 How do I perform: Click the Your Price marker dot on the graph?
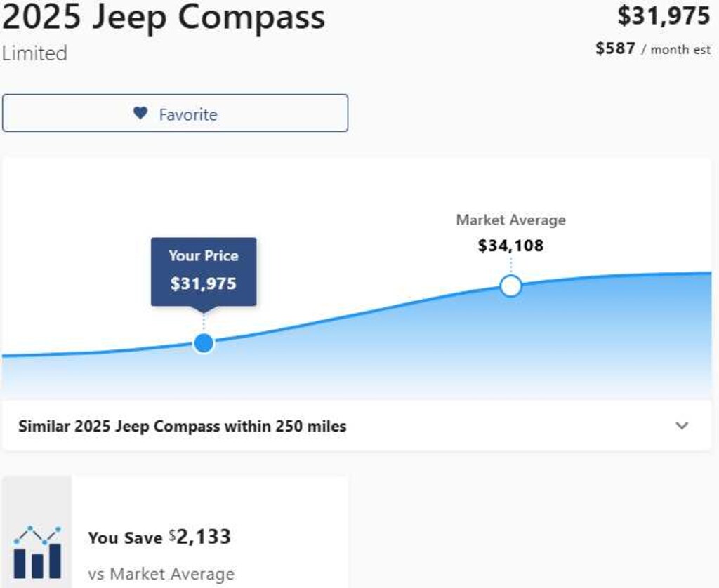(x=203, y=343)
